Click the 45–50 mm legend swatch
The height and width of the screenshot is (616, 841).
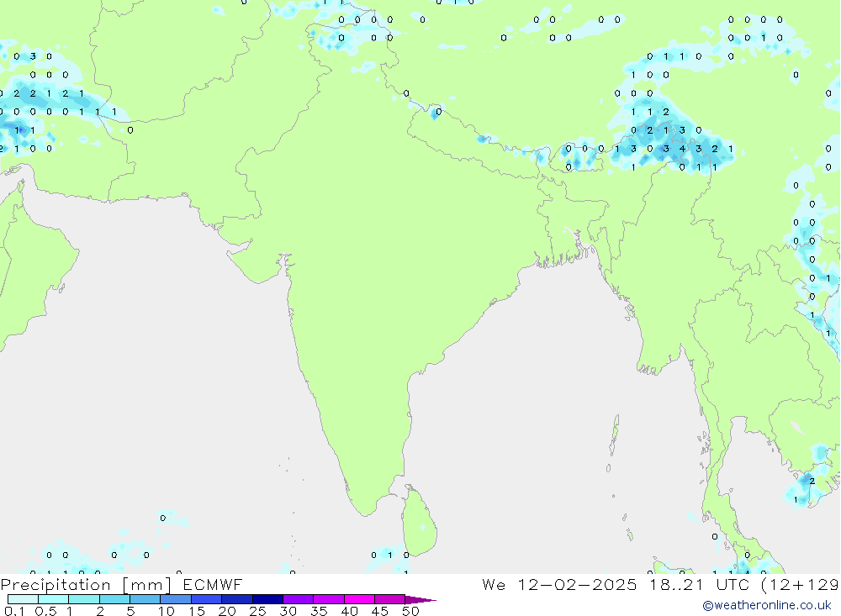[390, 599]
